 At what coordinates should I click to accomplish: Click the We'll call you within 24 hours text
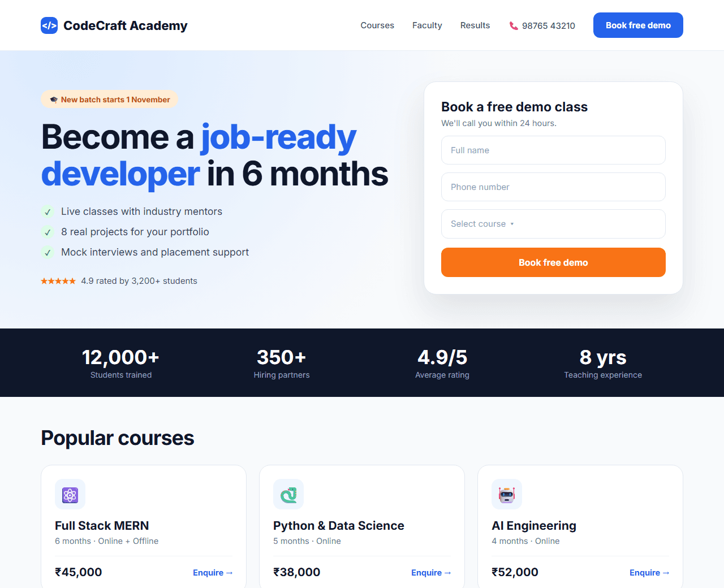coord(499,123)
